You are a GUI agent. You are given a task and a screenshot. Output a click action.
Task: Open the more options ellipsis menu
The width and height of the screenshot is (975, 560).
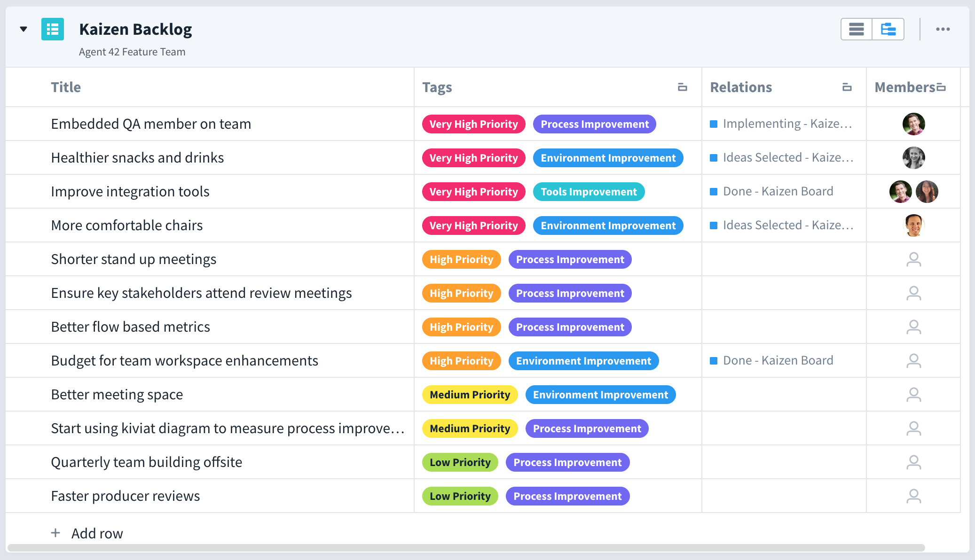tap(944, 29)
